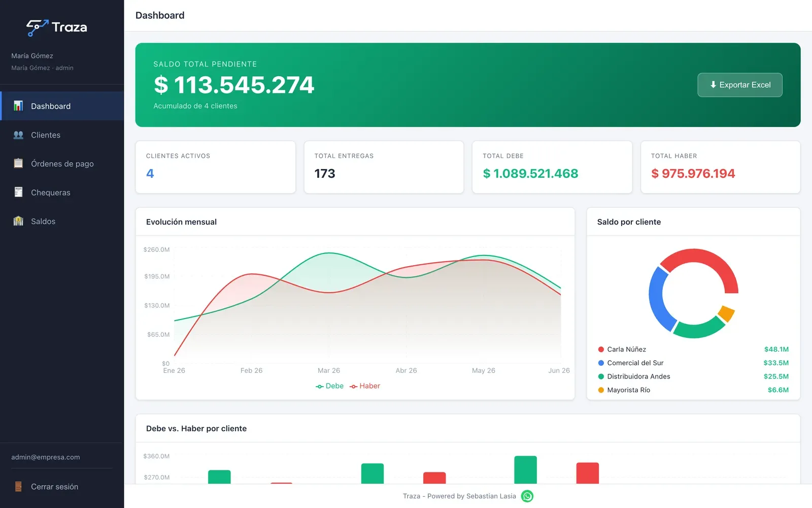Click the orange Mayorista Río donut segment
Viewport: 812px width, 508px height.
726,313
